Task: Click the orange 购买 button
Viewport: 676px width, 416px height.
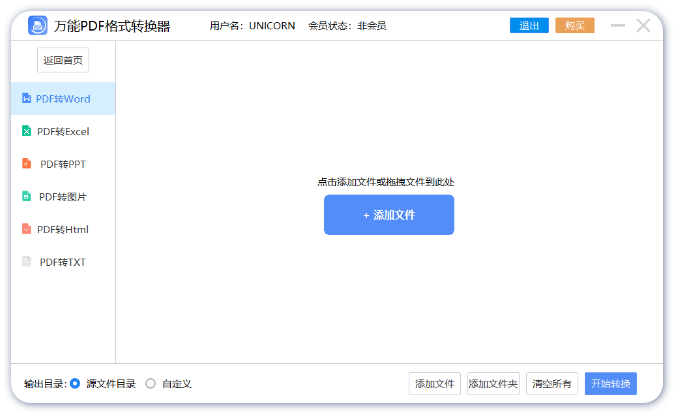Action: pyautogui.click(x=574, y=26)
